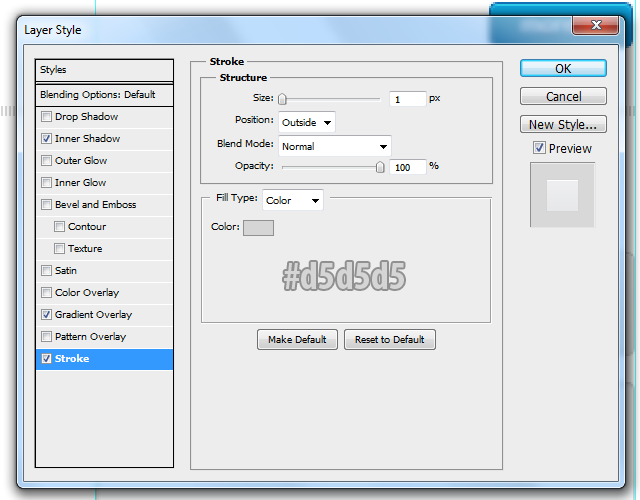
Task: Select the highlighted Stroke row label
Action: coord(72,359)
